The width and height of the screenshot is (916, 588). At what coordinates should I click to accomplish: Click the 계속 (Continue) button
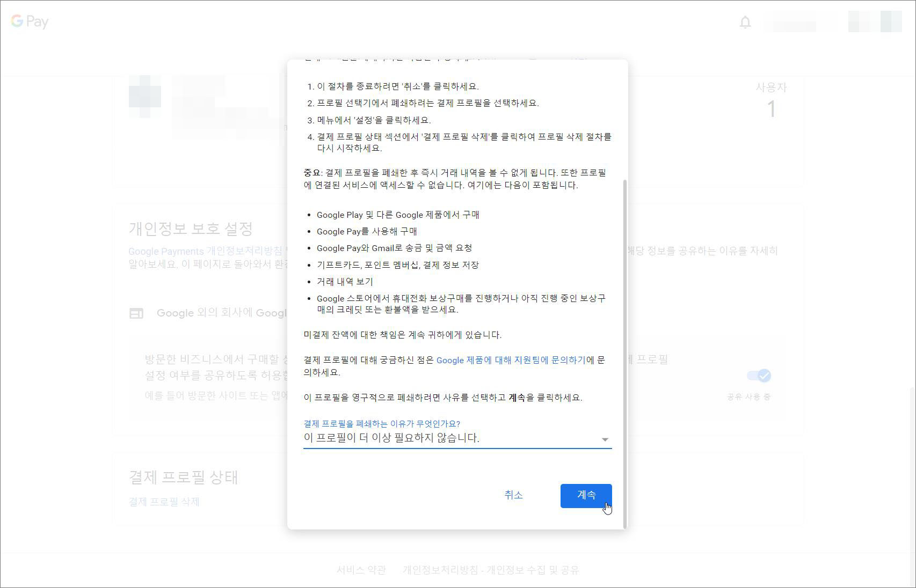click(x=586, y=496)
